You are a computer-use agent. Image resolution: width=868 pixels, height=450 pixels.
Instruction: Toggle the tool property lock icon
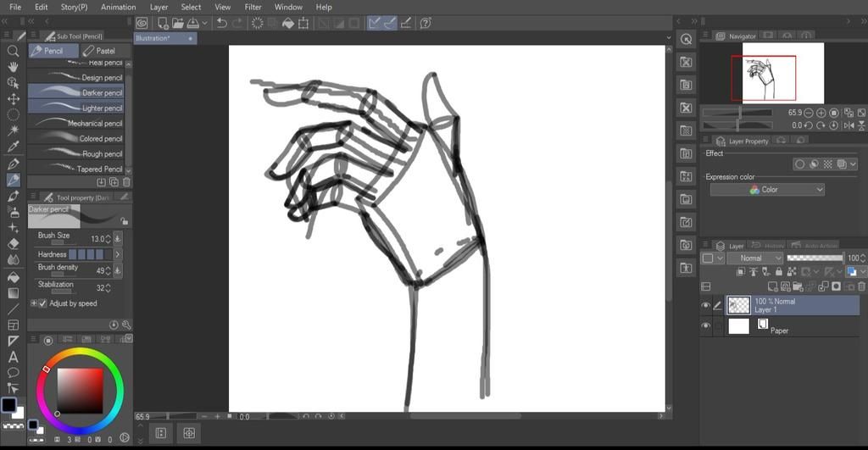(x=125, y=221)
